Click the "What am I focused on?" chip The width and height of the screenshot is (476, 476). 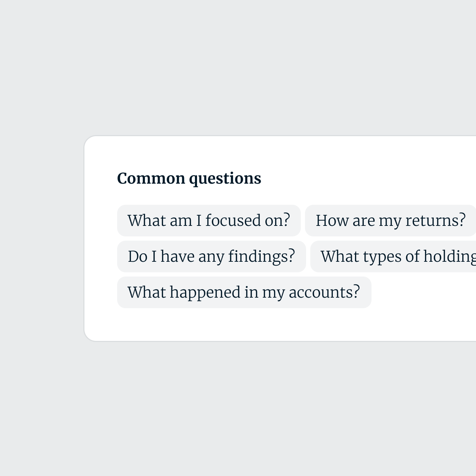209,221
